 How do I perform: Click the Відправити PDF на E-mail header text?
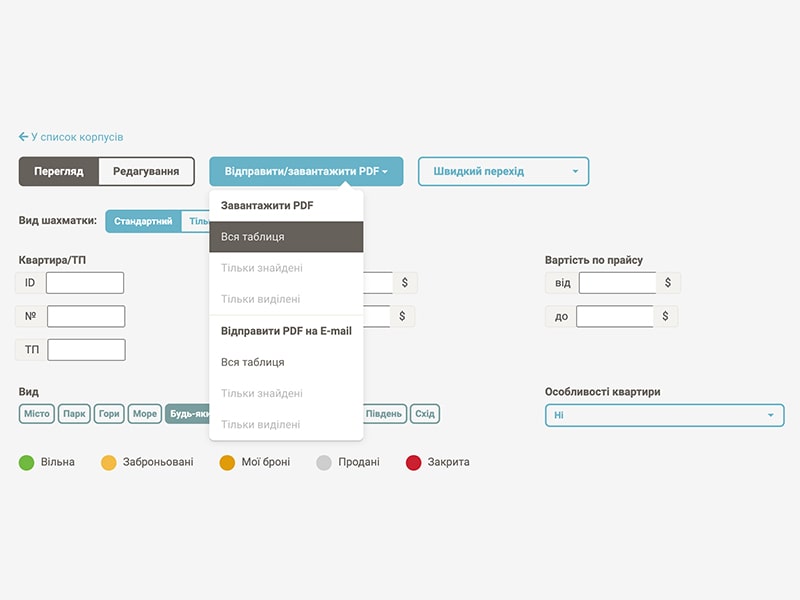click(286, 331)
